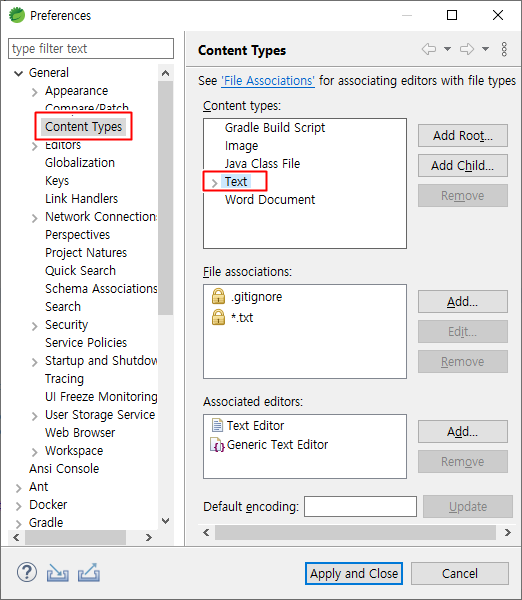Screen dimensions: 522x600
Task: Open the 'File Associations' link
Action: click(x=268, y=81)
